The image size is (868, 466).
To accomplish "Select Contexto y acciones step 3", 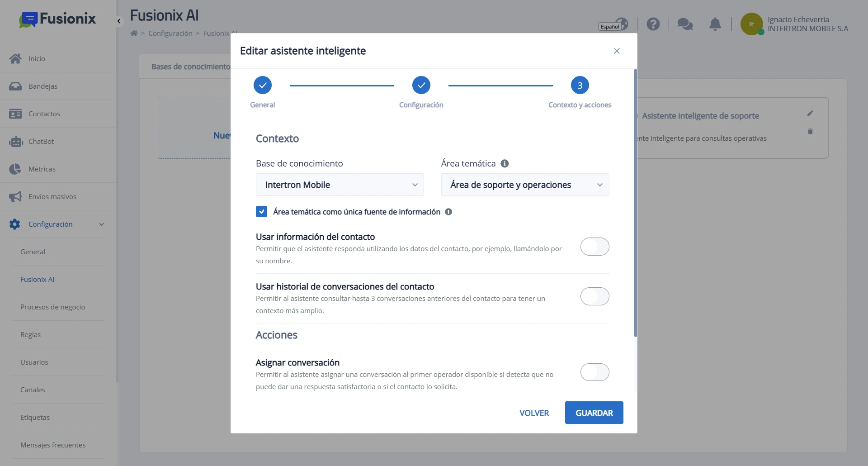I will pos(580,85).
